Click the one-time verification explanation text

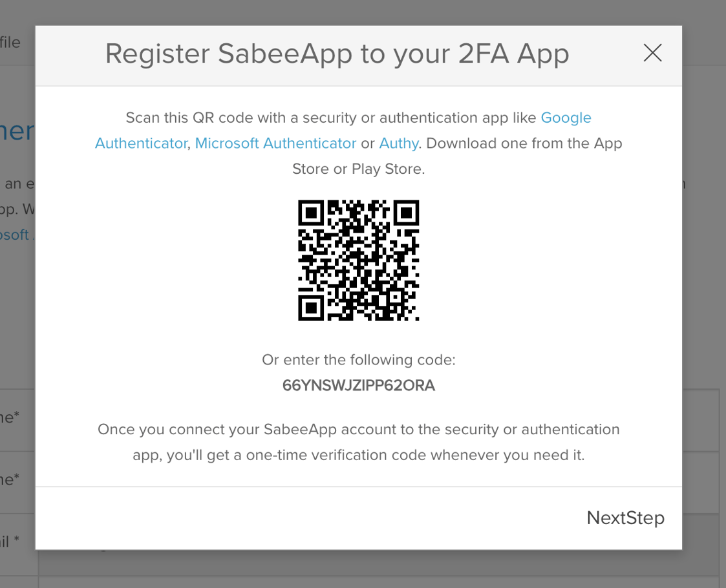pyautogui.click(x=358, y=442)
